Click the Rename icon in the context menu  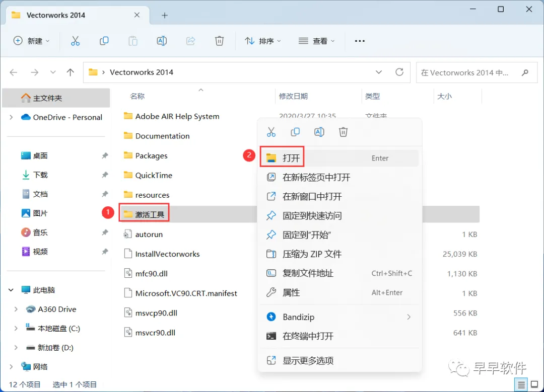point(319,132)
